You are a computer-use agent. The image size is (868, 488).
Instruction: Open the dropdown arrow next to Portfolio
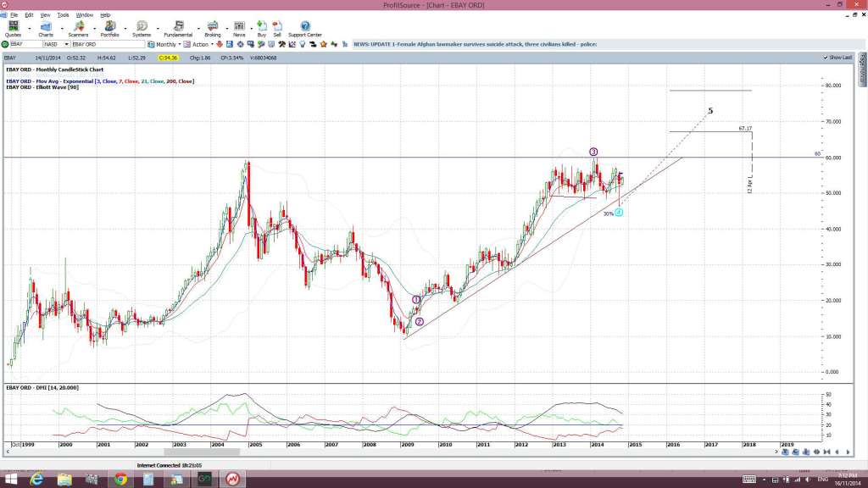(x=125, y=28)
